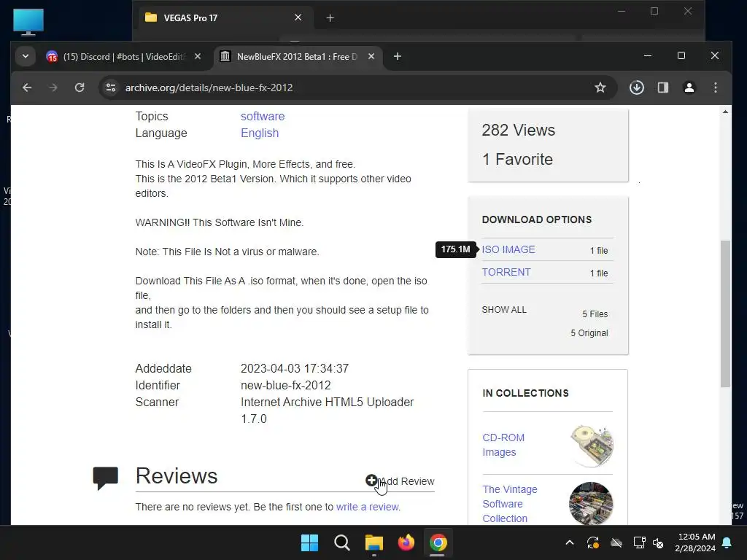Open the software topic link
This screenshot has height=560, width=747.
(x=263, y=116)
